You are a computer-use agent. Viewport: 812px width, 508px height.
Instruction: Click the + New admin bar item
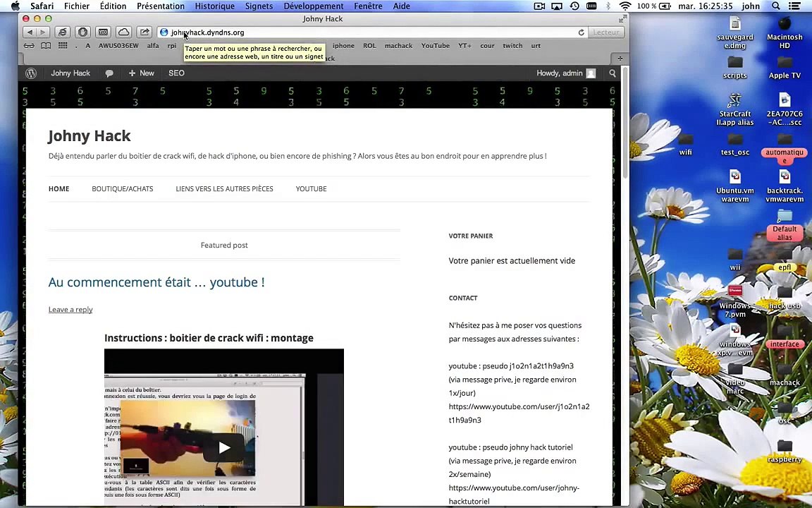pos(142,73)
